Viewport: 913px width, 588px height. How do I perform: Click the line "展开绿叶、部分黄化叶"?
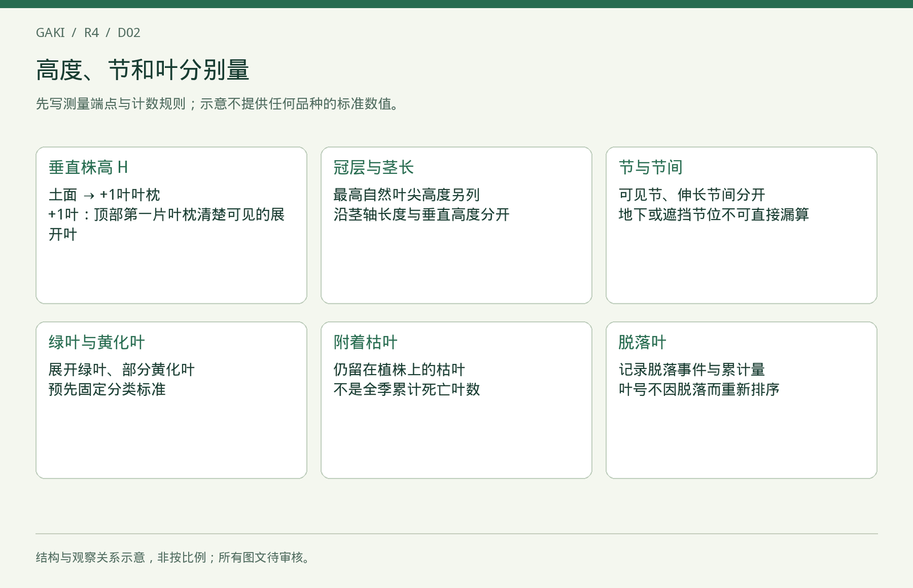click(x=122, y=370)
